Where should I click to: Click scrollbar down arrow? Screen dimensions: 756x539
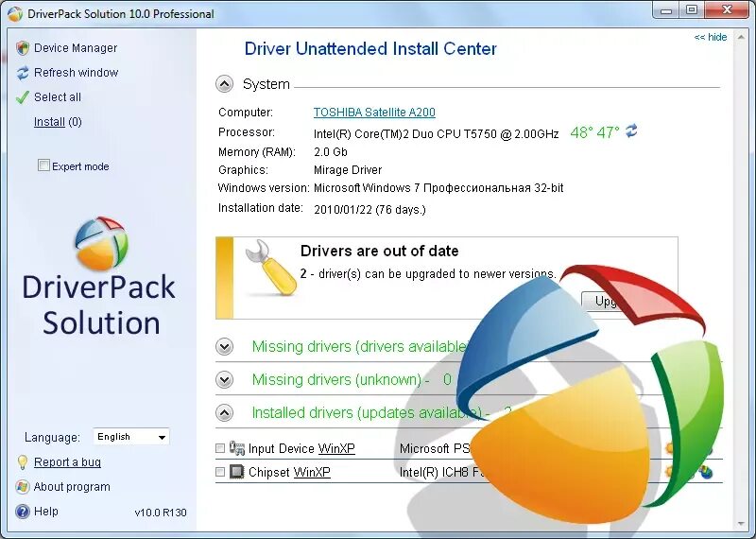tap(742, 524)
